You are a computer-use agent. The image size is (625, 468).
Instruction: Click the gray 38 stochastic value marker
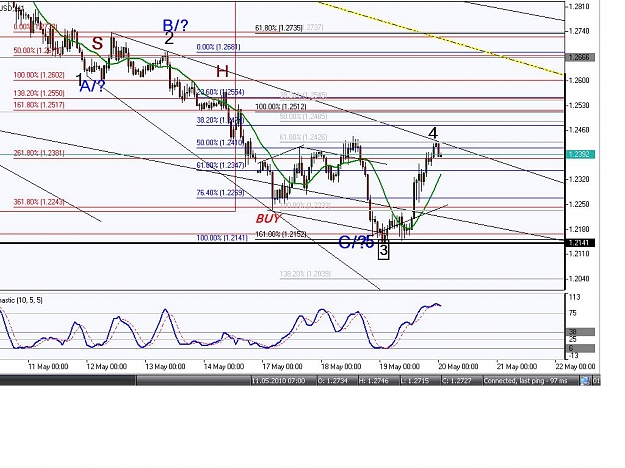[580, 332]
